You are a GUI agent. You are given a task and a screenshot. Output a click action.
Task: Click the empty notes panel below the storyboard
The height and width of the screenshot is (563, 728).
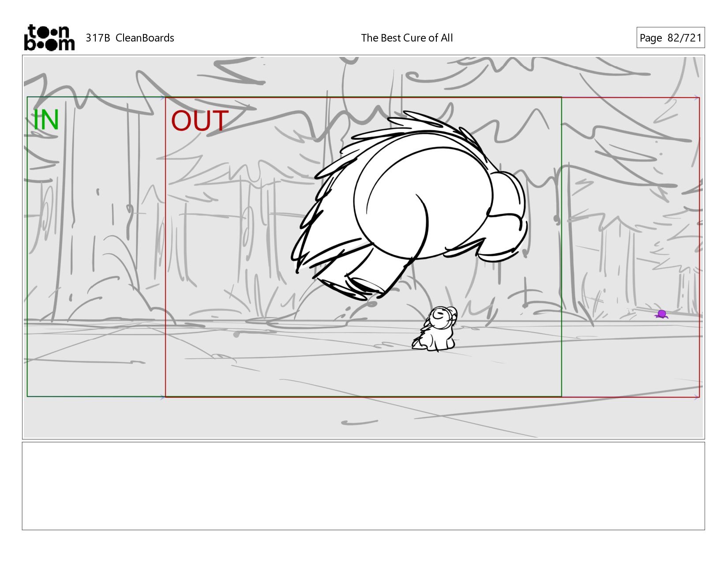tap(363, 486)
